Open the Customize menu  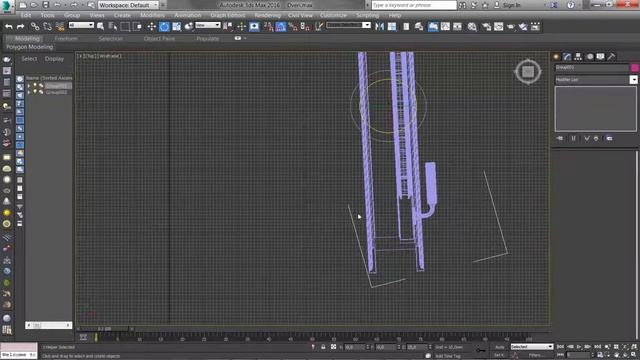pos(333,15)
